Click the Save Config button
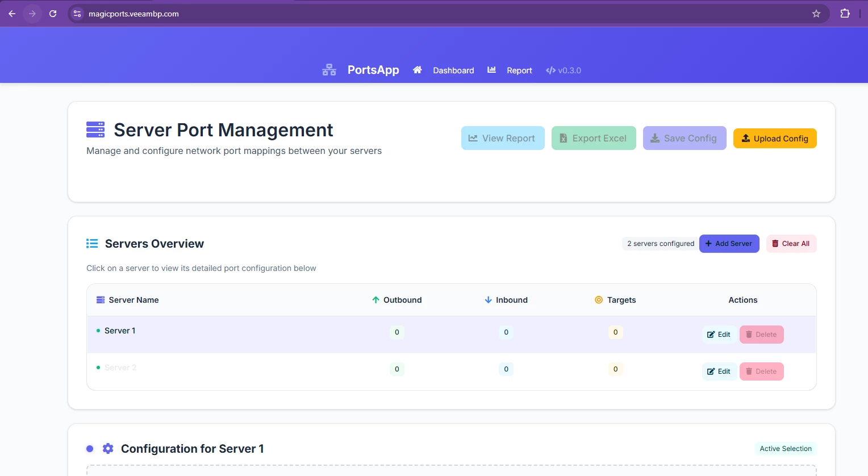 (685, 138)
